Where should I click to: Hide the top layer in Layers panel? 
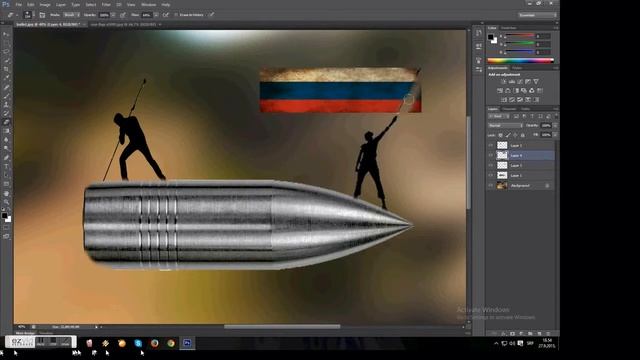click(491, 145)
